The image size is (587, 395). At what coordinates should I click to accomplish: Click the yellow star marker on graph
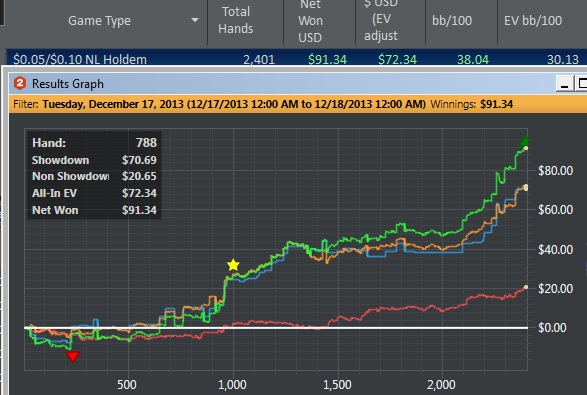(x=233, y=265)
